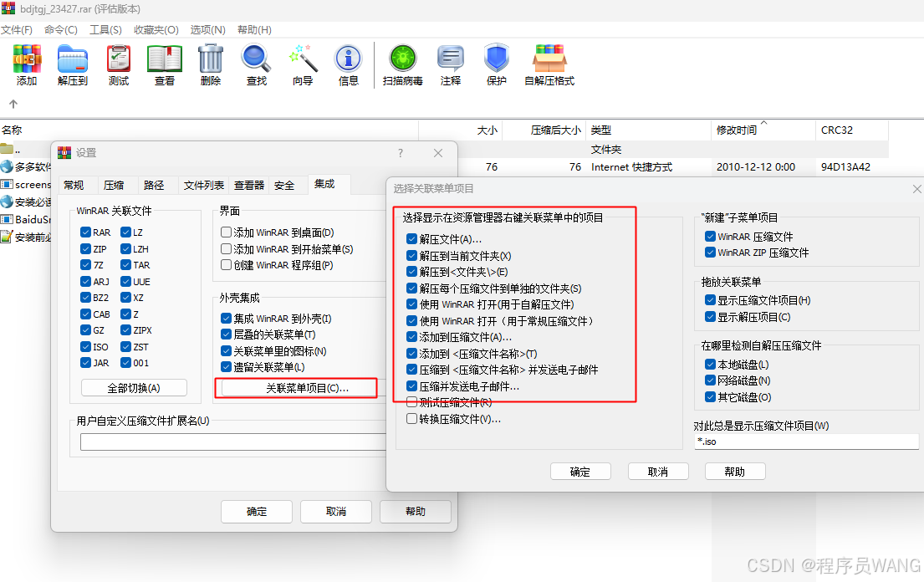Screen dimensions: 924x582
Task: Toggle 显示压缩文件项目(H) checkbox
Action: click(x=710, y=300)
